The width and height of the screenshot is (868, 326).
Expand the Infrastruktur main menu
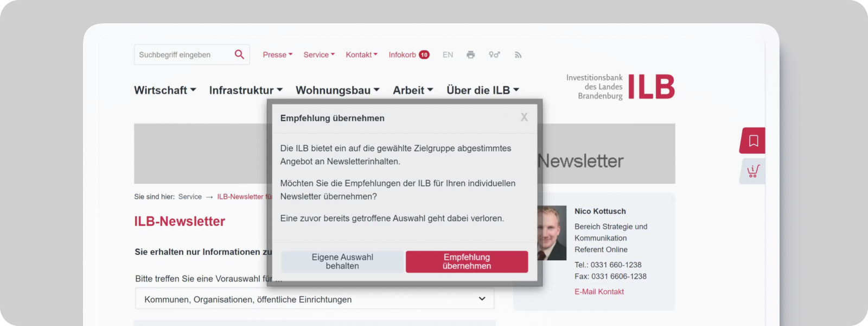[246, 90]
